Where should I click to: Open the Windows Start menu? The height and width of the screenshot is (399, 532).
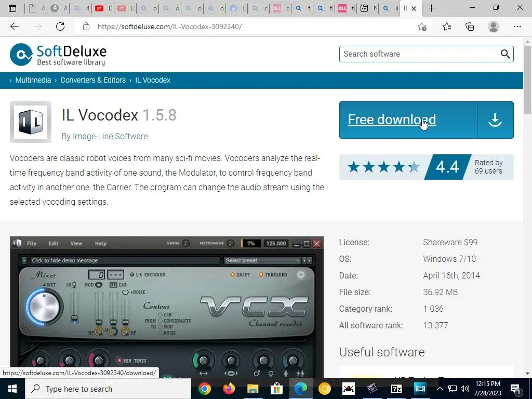(12, 389)
